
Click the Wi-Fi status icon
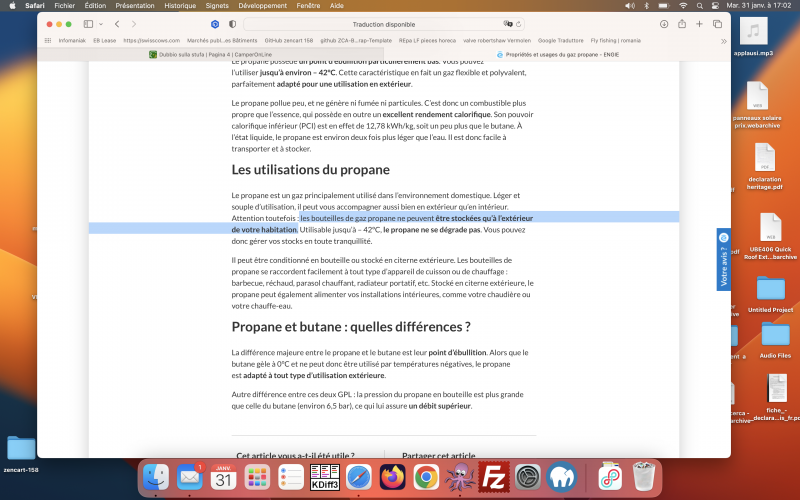(x=683, y=6)
